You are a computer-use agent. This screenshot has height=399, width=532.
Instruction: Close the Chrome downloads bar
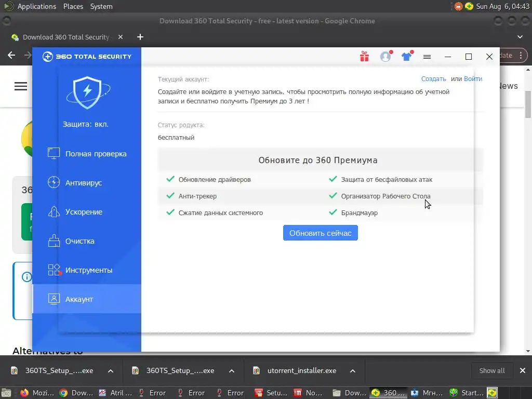[523, 370]
